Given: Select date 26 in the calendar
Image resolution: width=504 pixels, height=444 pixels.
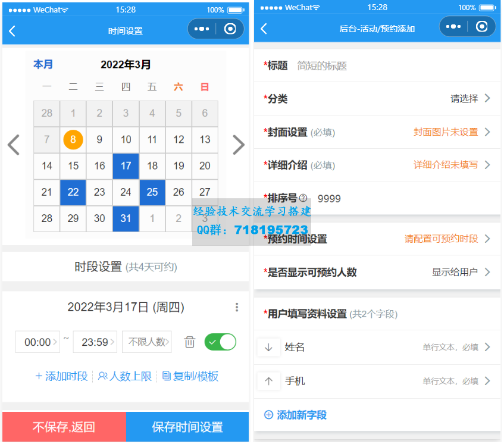Looking at the screenshot, I should point(179,193).
